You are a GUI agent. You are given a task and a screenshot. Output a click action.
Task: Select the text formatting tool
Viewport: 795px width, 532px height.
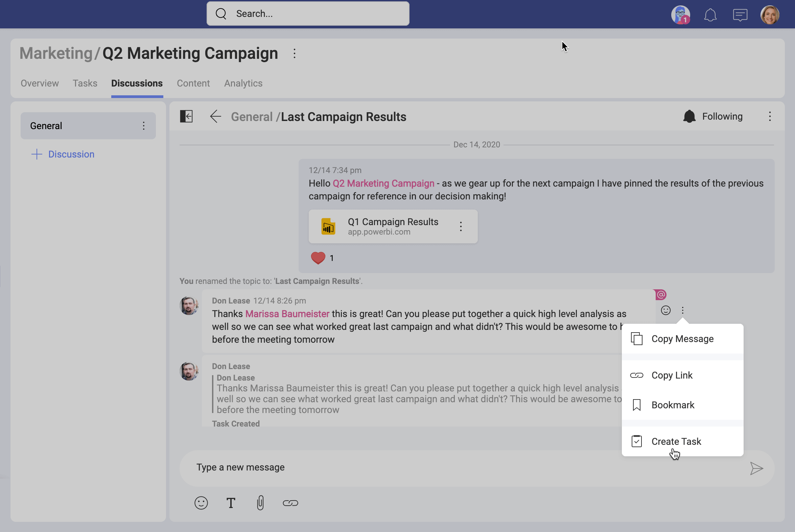point(231,503)
